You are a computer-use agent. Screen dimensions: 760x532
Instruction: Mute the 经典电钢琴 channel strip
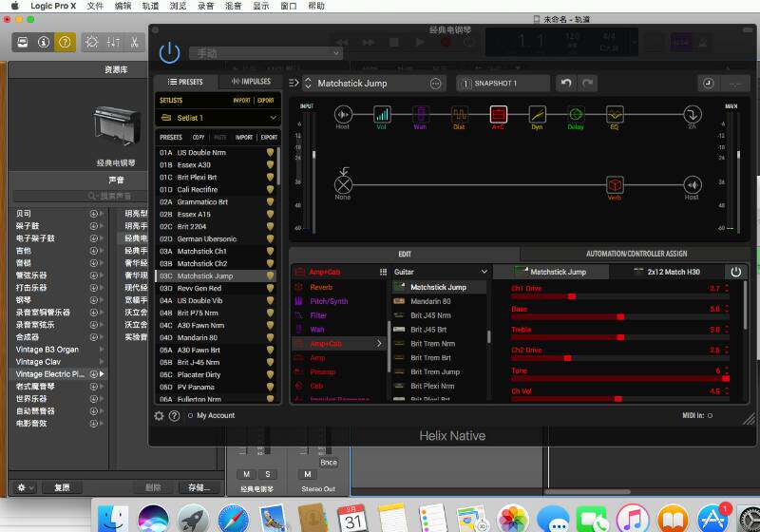247,474
